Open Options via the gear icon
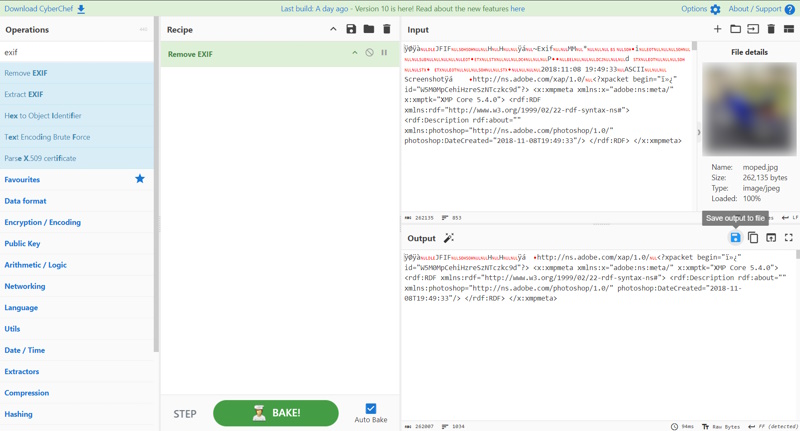800x431 pixels. tap(715, 9)
